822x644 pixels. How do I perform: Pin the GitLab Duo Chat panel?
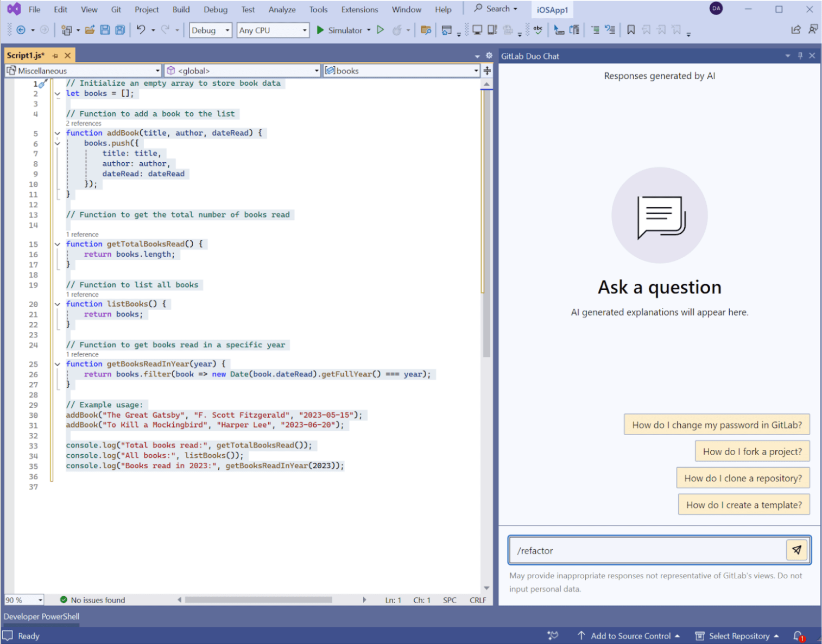[x=799, y=55]
